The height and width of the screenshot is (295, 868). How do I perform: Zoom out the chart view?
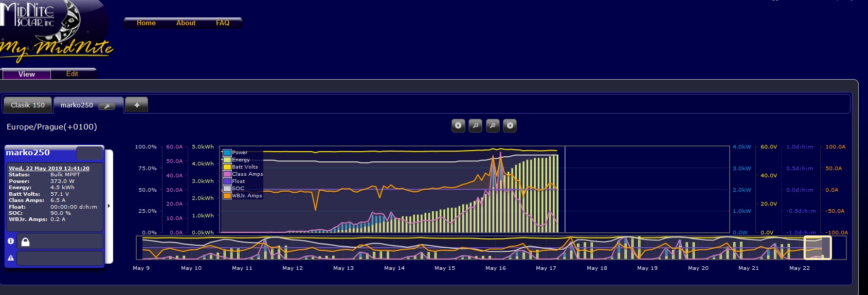[476, 125]
